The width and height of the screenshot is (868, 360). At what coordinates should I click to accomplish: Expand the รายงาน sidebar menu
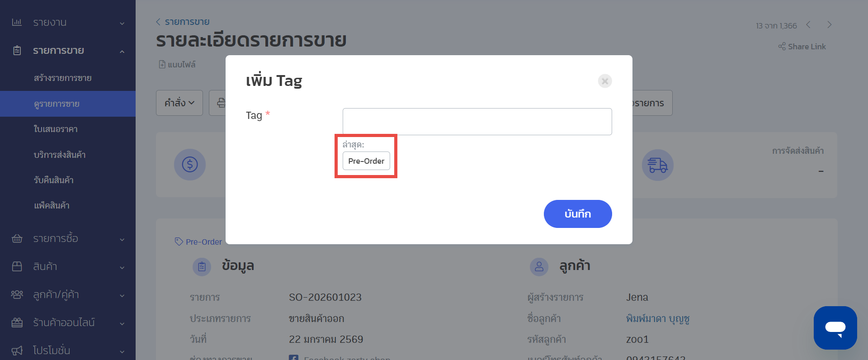coord(68,23)
